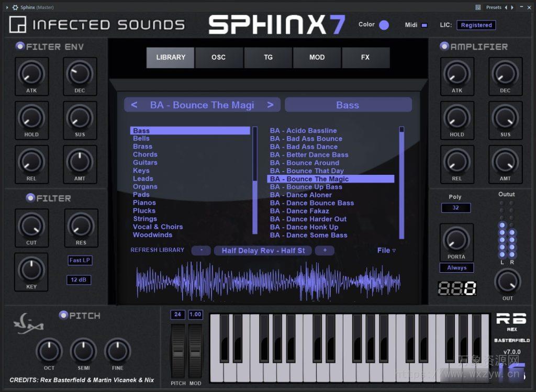Open the Fast LP filter type selector
This screenshot has height=392, width=536.
80,260
